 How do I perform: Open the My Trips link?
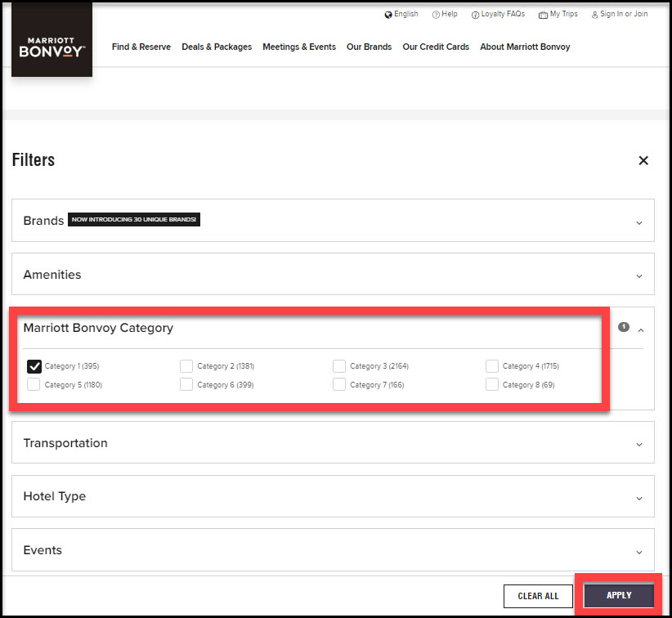pos(563,14)
